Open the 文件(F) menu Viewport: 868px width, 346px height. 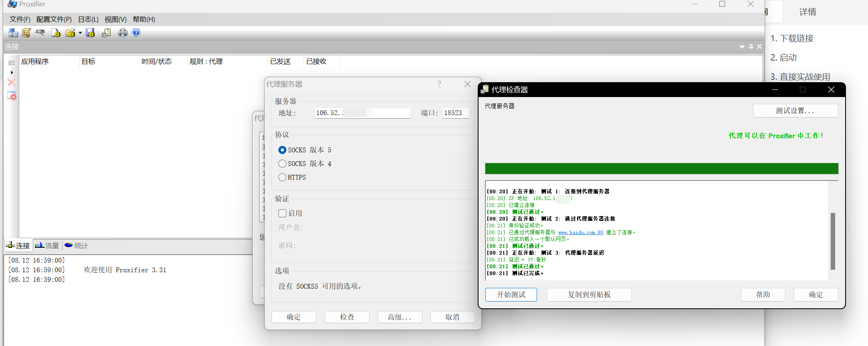[20, 19]
